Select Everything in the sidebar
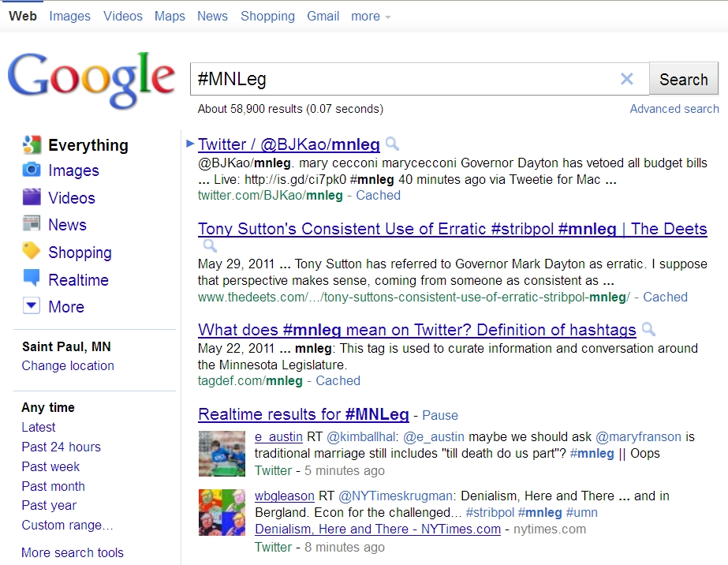 click(x=88, y=145)
